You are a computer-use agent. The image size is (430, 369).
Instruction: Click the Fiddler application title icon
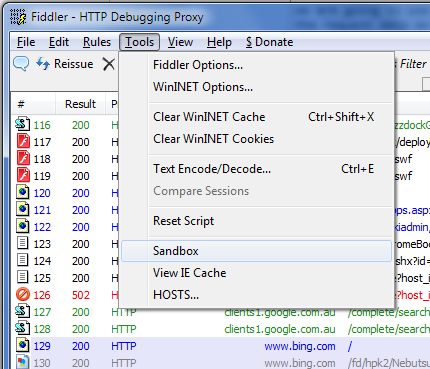18,17
